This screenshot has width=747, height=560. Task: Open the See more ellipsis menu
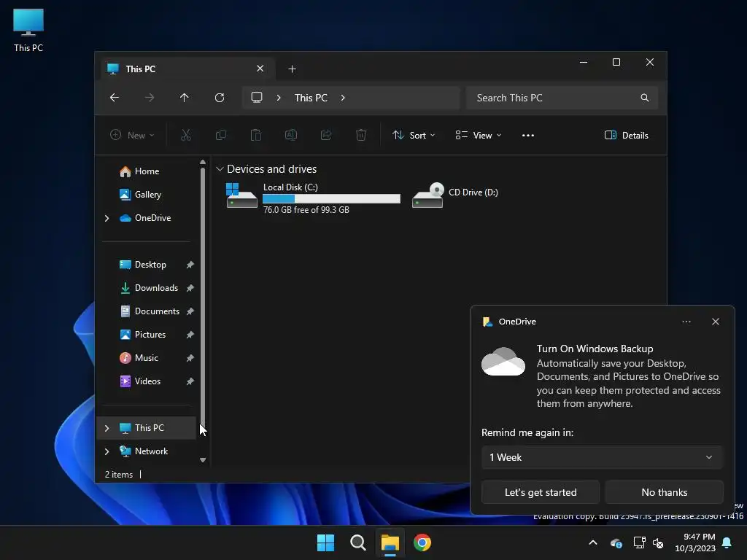528,135
